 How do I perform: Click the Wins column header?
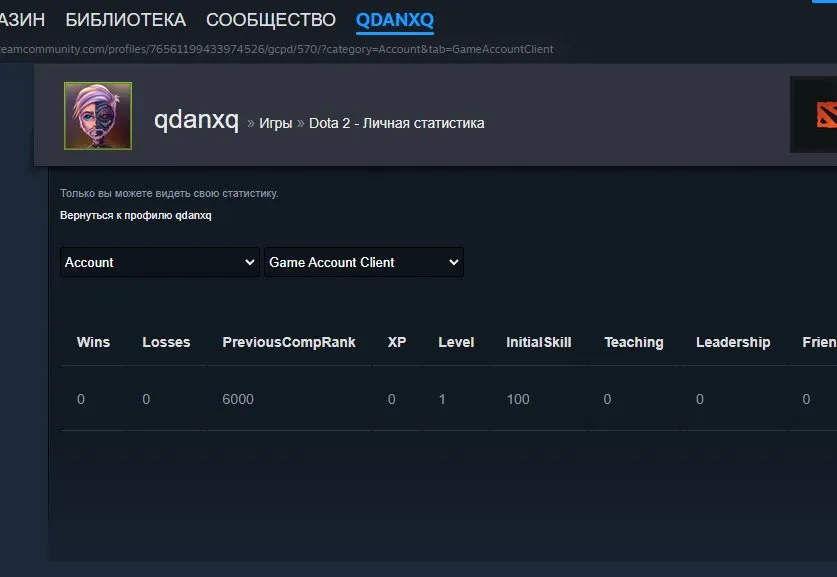(x=93, y=342)
